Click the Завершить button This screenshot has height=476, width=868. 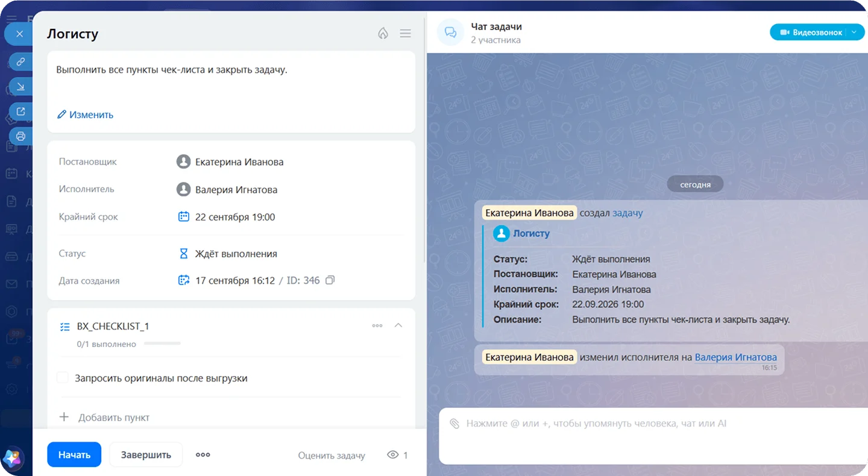point(146,455)
